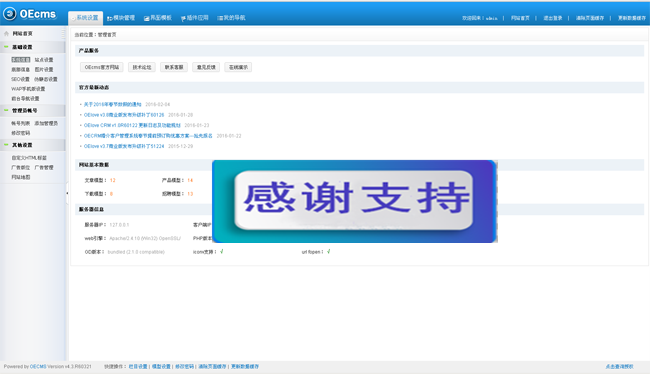Open the 插件应用 tab
Screen dimensions: 650x374
[194, 18]
